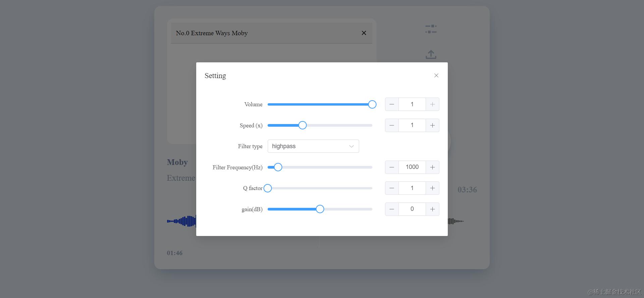Focus the gain number input

coord(412,209)
